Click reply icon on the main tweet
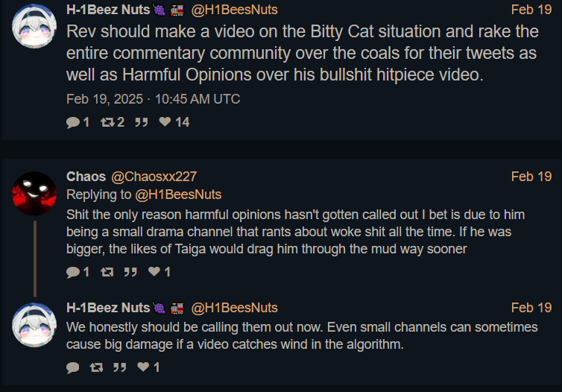The image size is (562, 392). (x=73, y=122)
